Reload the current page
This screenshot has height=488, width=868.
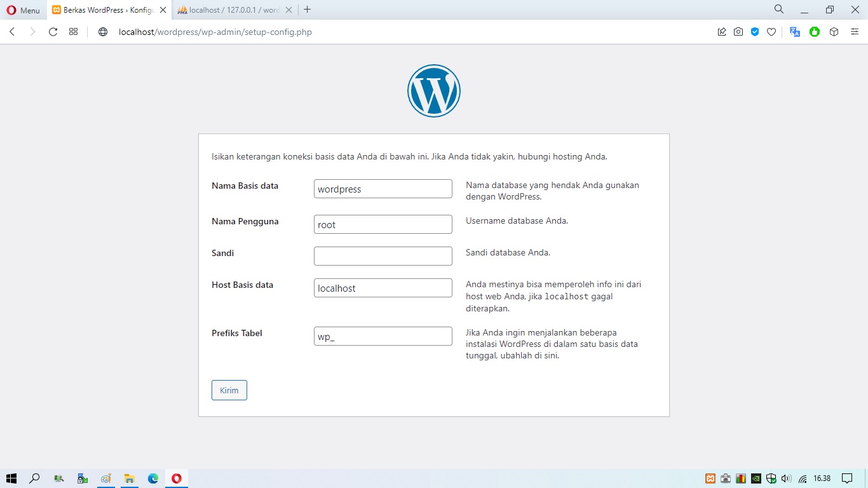[53, 32]
